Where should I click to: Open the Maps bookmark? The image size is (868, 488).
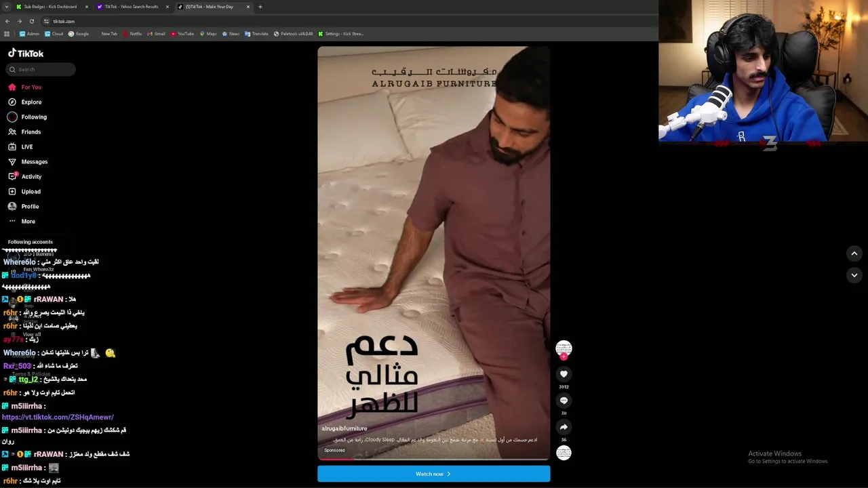click(x=208, y=34)
